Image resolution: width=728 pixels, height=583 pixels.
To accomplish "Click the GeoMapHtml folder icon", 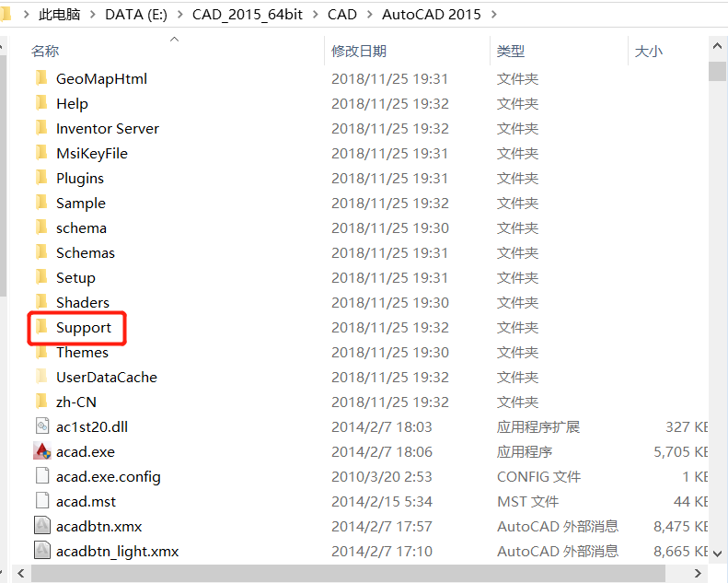I will tap(41, 78).
